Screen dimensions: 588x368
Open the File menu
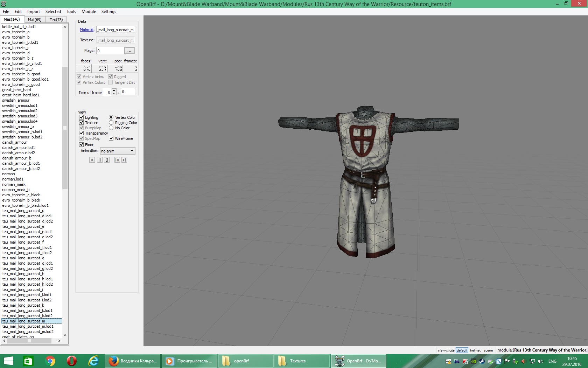point(6,12)
